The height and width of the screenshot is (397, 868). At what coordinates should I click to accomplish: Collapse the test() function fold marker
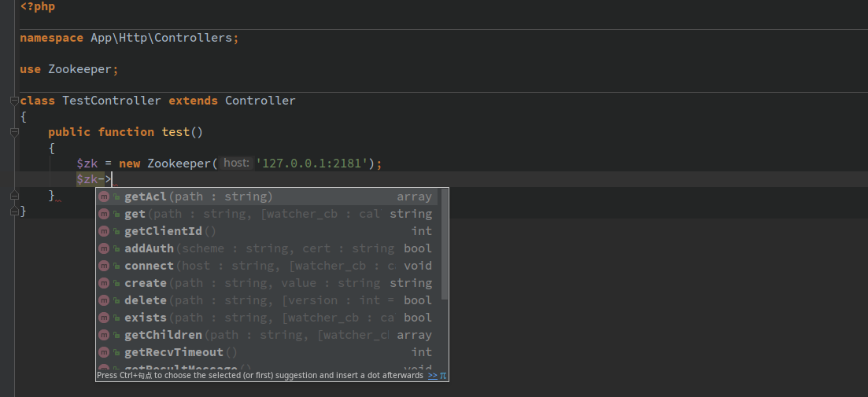[x=14, y=132]
